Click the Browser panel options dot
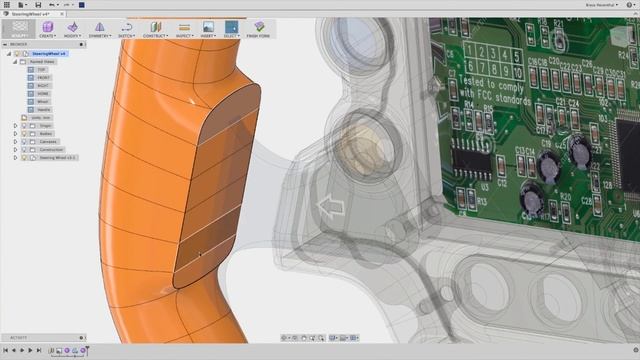Viewport: 640px width, 360px height. tap(81, 44)
